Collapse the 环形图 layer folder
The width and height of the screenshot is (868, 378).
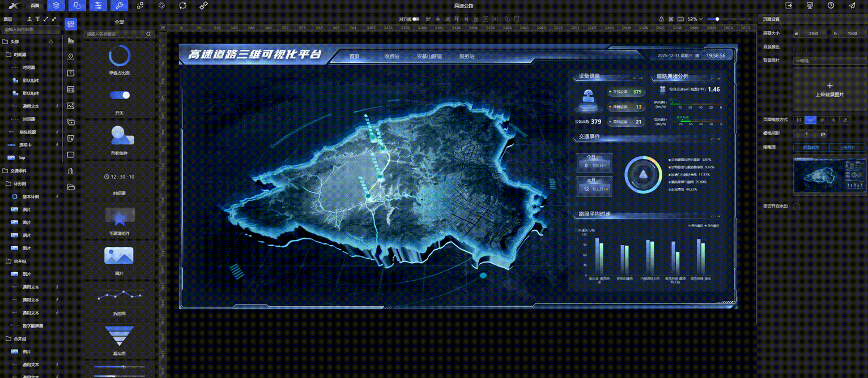pyautogui.click(x=8, y=183)
